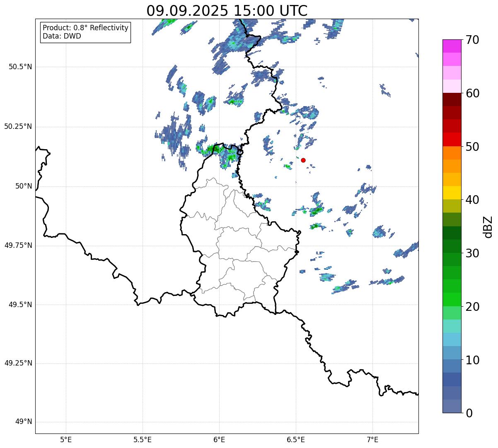Select the 7°E longitude tick label
Screen dimensions: 498x448
372,439
